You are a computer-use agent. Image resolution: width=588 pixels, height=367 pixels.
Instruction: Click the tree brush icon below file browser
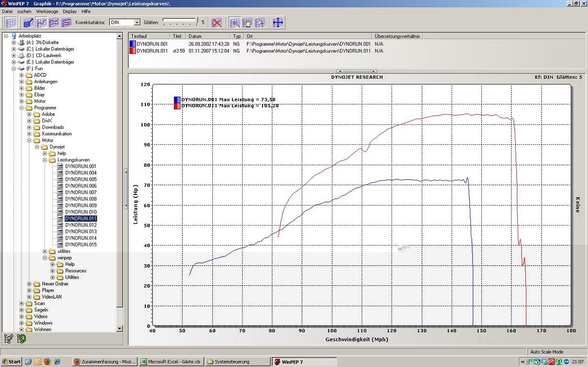(9, 339)
